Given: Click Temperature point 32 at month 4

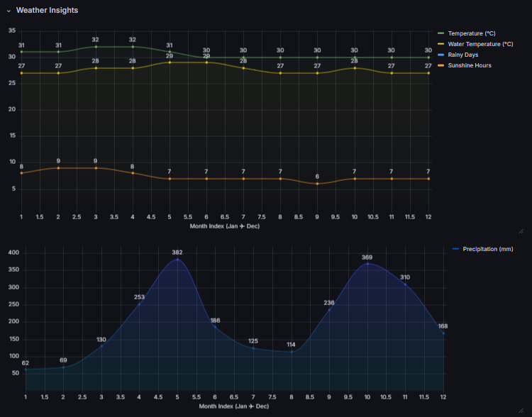Looking at the screenshot, I should [133, 47].
